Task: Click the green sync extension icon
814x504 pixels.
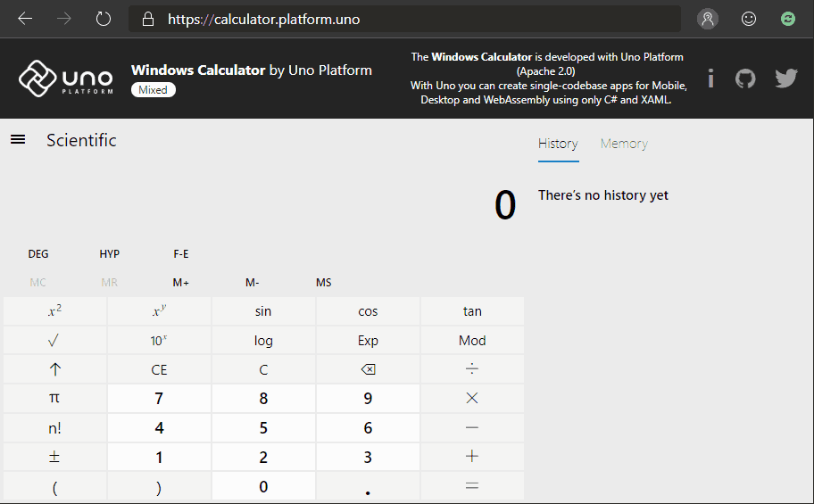Action: coord(788,20)
